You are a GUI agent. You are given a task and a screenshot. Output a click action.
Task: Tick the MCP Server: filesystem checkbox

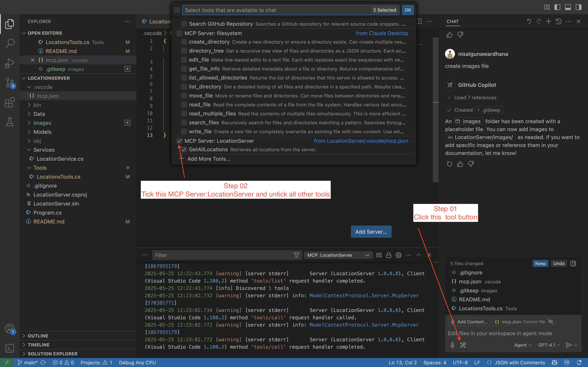point(179,33)
